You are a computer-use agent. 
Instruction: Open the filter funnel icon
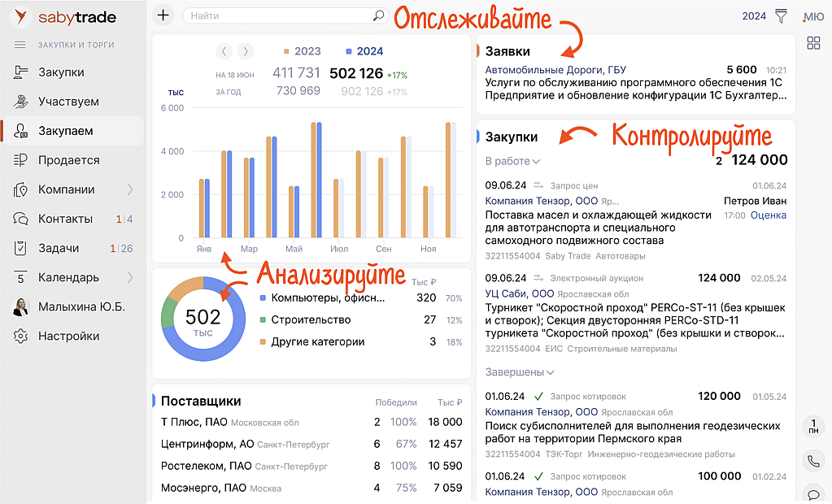pyautogui.click(x=781, y=15)
